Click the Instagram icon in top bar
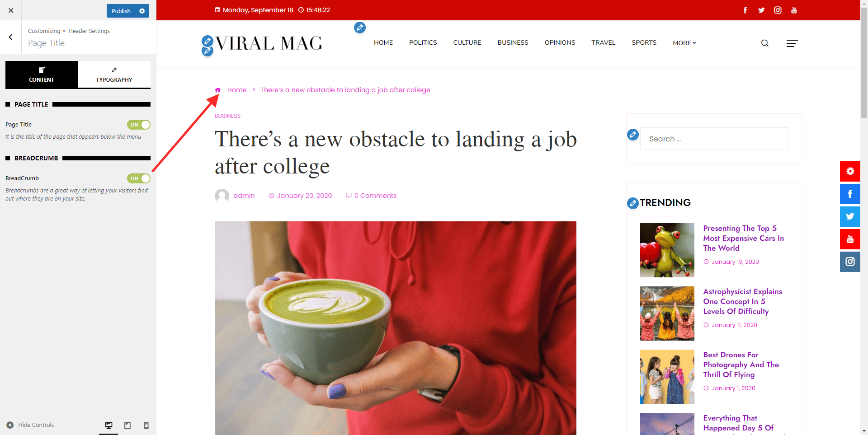868x435 pixels. click(x=778, y=10)
